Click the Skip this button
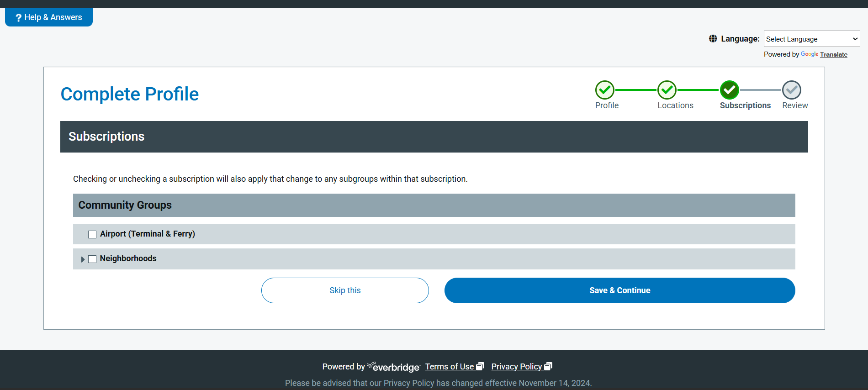 [345, 290]
